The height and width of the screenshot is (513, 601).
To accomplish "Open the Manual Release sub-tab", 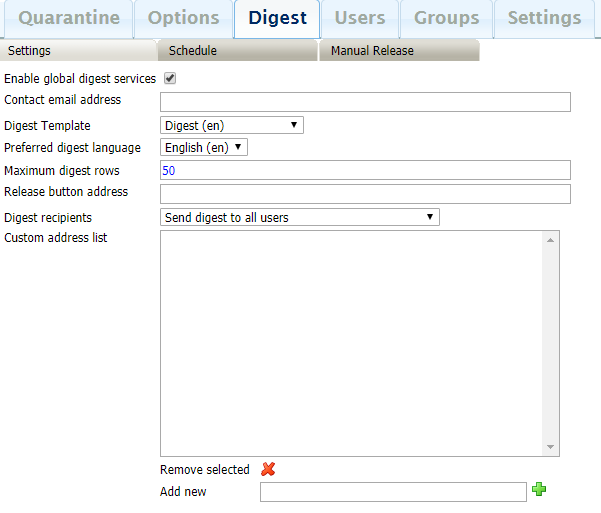I will pos(372,51).
